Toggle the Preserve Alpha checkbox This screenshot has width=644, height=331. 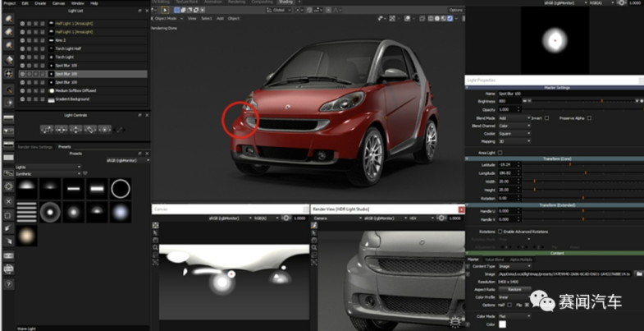[x=588, y=118]
